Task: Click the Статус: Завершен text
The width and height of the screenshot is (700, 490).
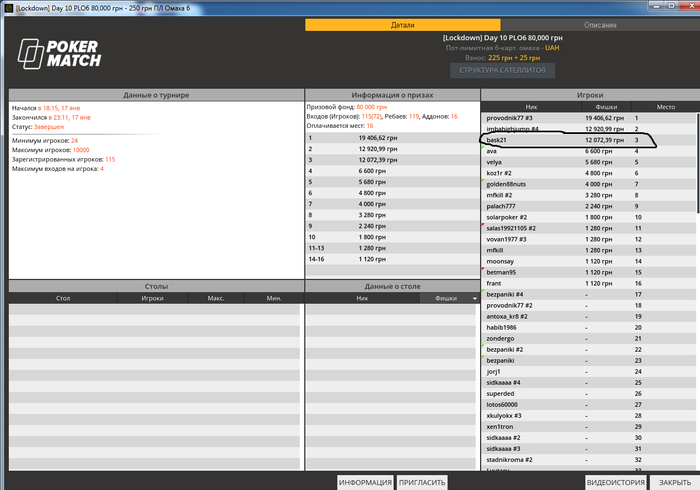Action: click(x=38, y=127)
